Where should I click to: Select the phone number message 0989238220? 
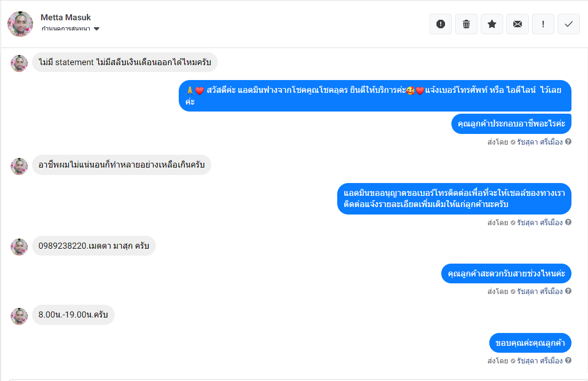94,245
